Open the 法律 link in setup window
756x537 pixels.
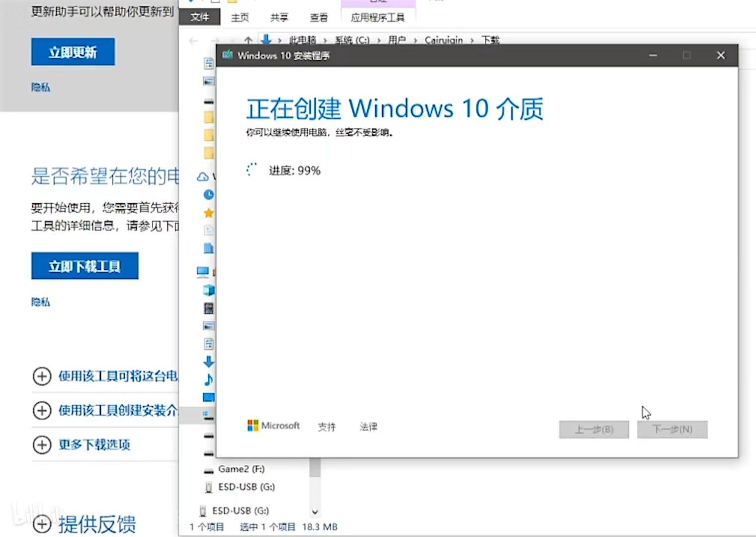click(368, 427)
